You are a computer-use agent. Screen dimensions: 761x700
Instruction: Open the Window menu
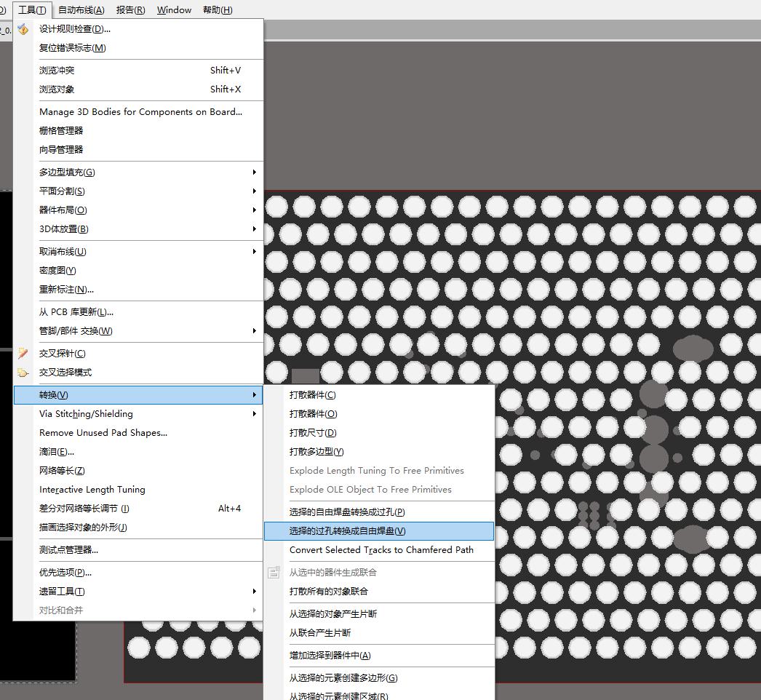[174, 10]
